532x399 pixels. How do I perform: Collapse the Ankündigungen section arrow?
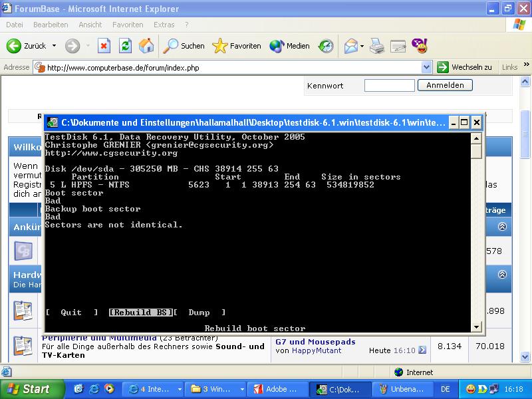[x=502, y=226]
